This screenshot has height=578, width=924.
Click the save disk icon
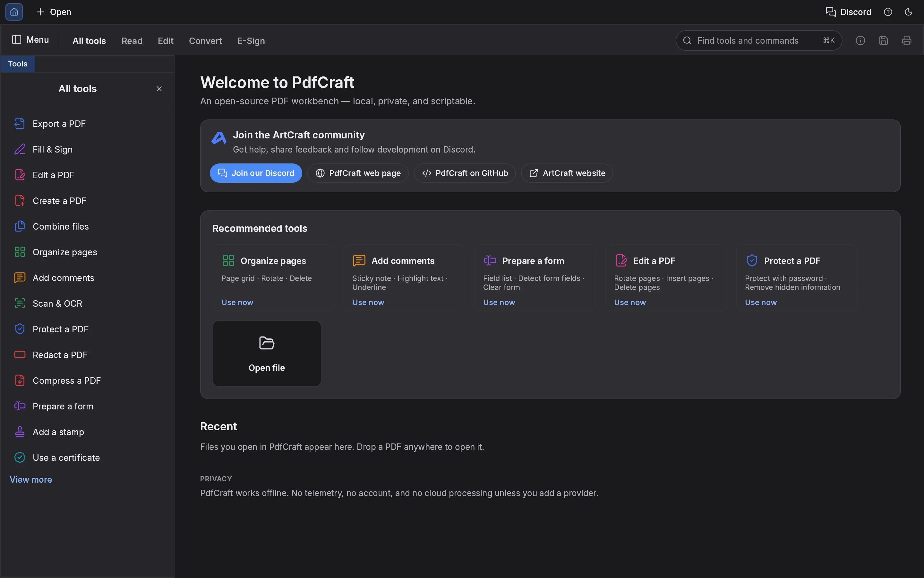click(884, 40)
